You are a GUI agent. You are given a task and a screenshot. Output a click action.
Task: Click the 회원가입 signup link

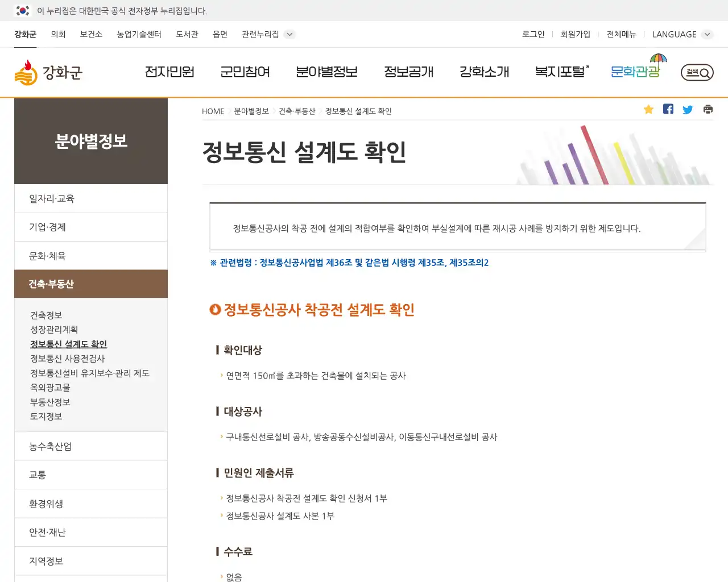click(x=576, y=34)
